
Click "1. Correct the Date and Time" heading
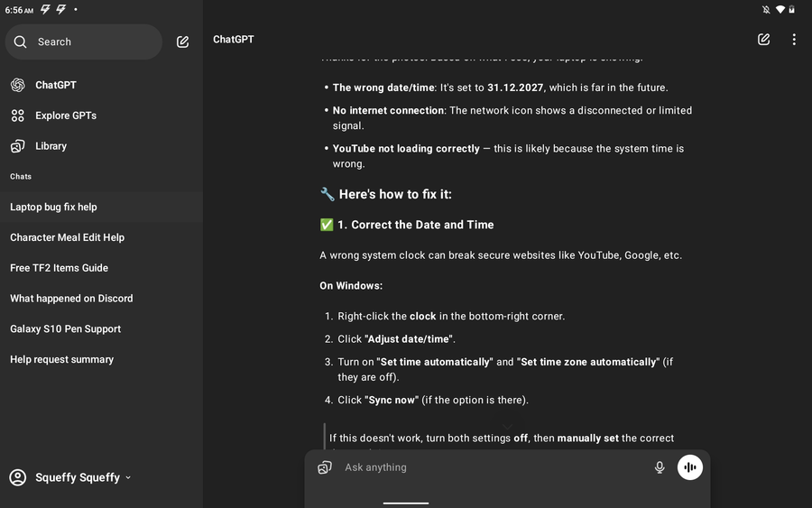[x=415, y=225]
